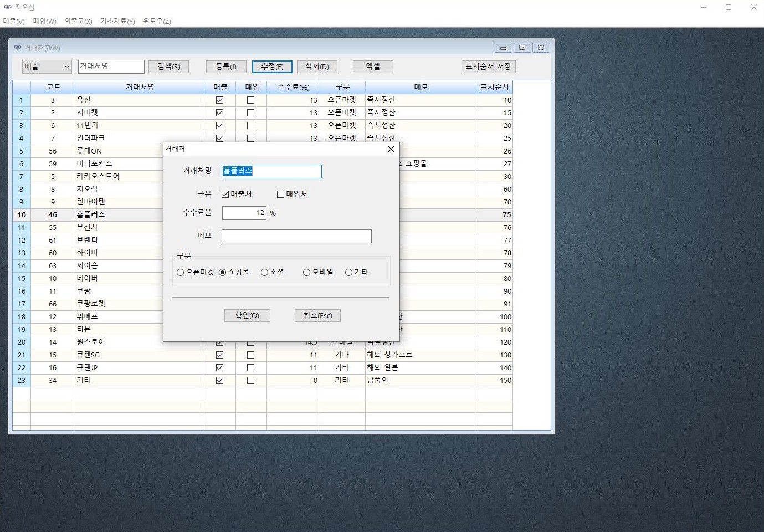Toggle 매입 checkbox for 옥션 row

[x=250, y=100]
